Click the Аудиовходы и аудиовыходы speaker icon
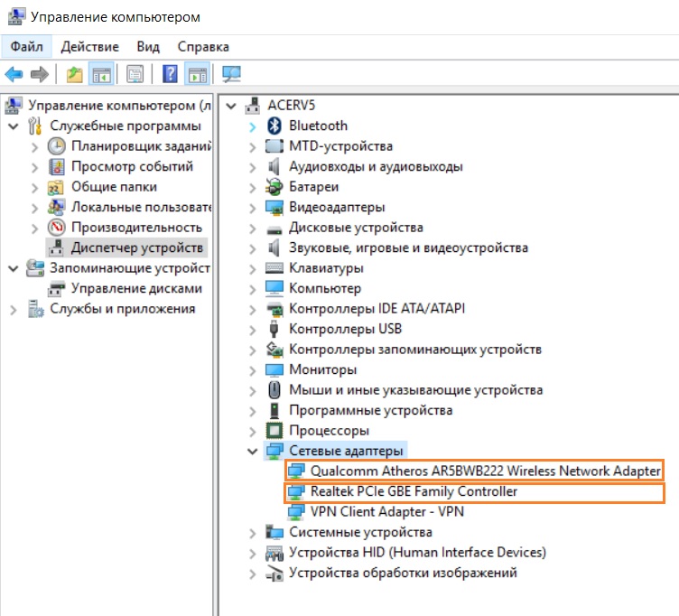The height and width of the screenshot is (616, 679). pyautogui.click(x=274, y=166)
